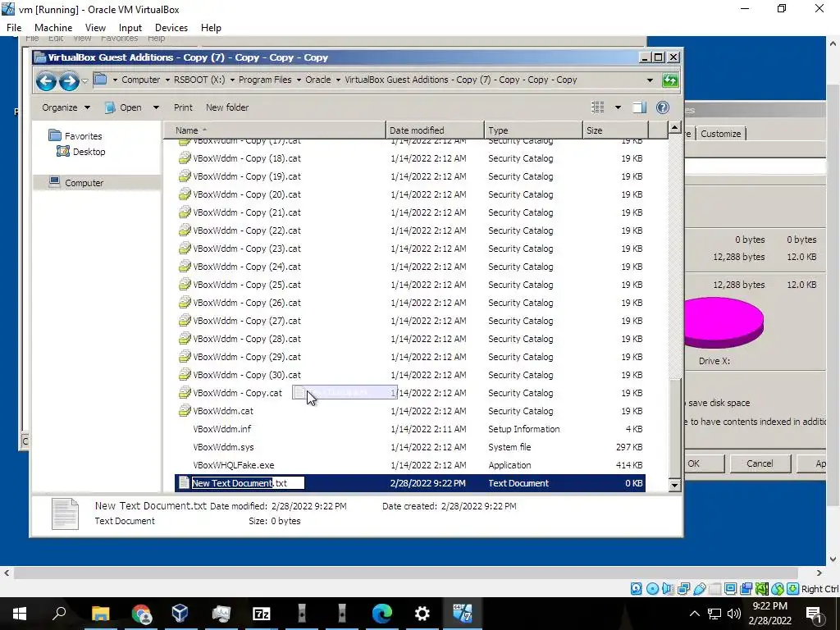The image size is (840, 630).
Task: Click OK in the properties dialog
Action: point(699,463)
